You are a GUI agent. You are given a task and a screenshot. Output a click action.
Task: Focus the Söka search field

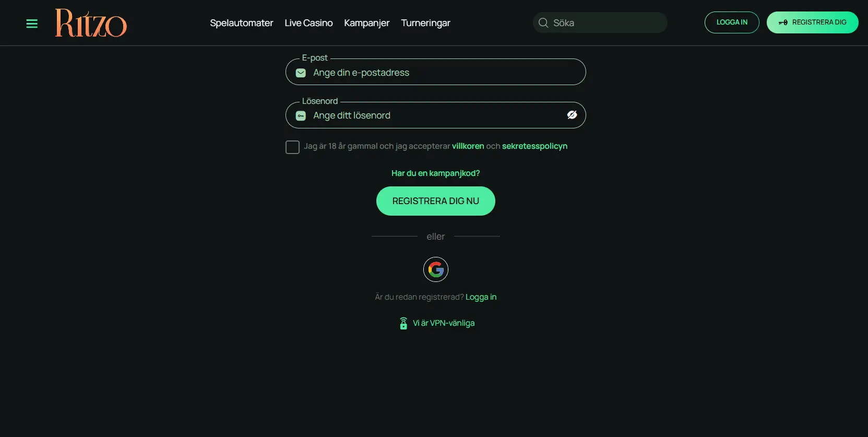pos(600,23)
